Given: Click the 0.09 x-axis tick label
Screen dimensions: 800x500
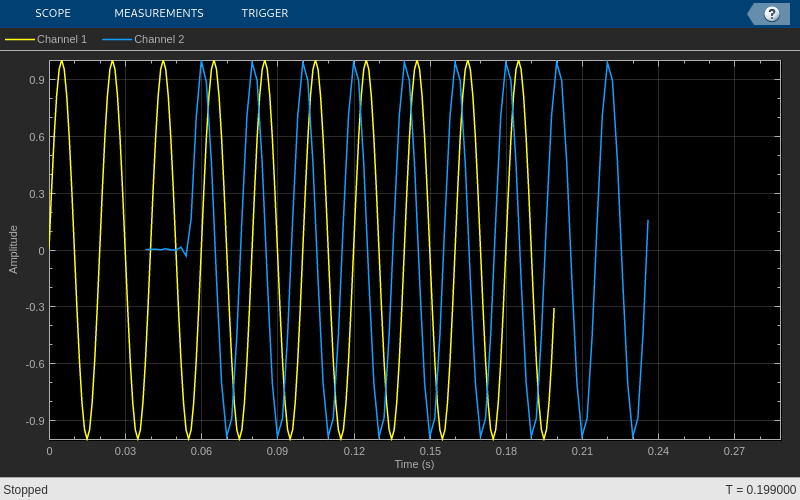Looking at the screenshot, I should (x=278, y=451).
